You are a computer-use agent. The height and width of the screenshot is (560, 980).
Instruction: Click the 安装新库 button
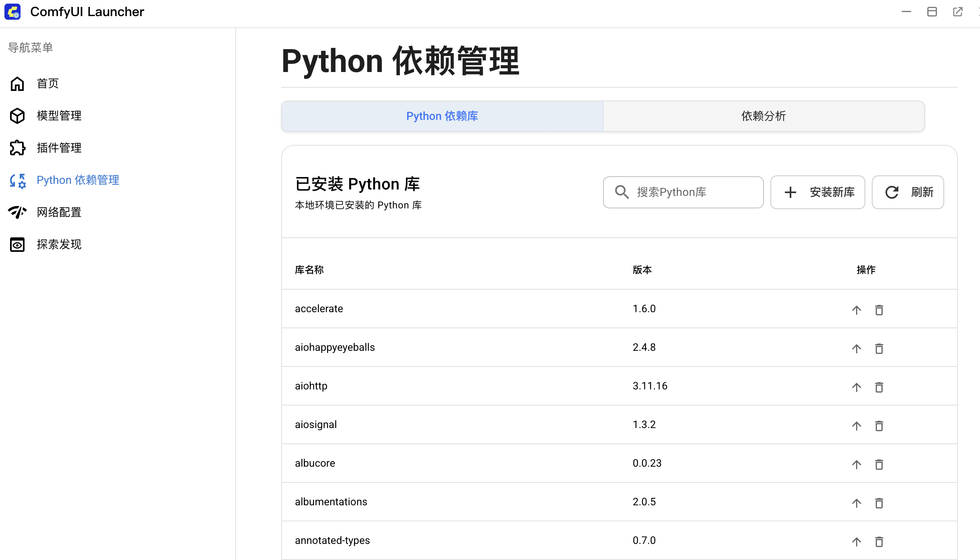coord(817,192)
